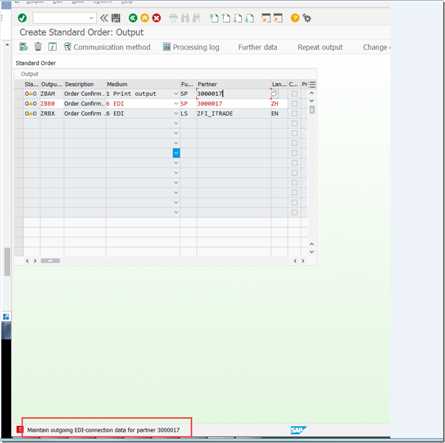Open table settings icon at grid corner

313,84
